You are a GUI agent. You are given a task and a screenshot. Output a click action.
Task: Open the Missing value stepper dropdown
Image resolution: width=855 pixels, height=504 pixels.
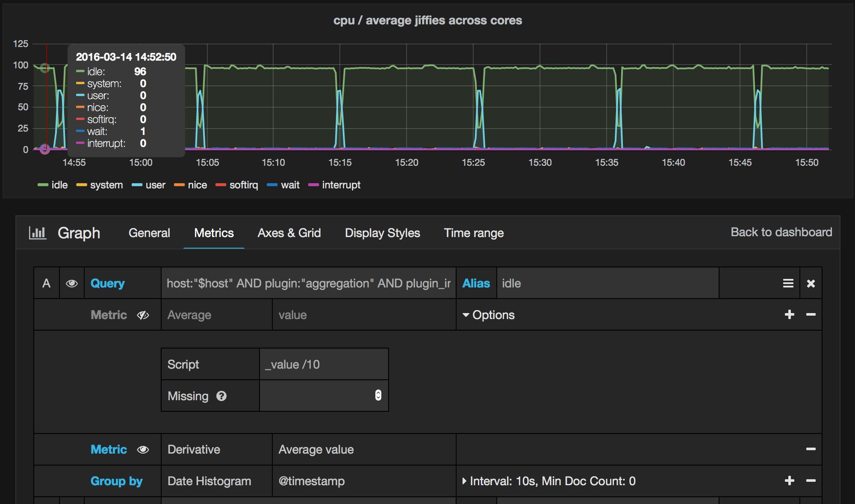click(377, 396)
